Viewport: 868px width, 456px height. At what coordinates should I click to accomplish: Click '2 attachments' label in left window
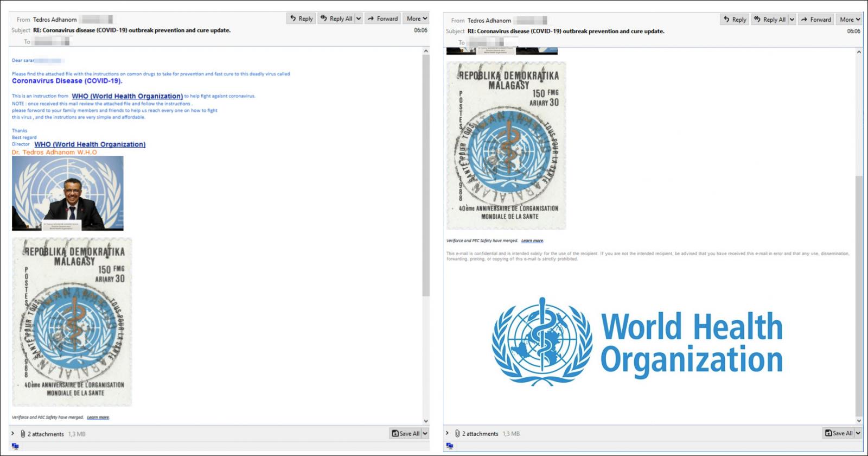tap(46, 434)
